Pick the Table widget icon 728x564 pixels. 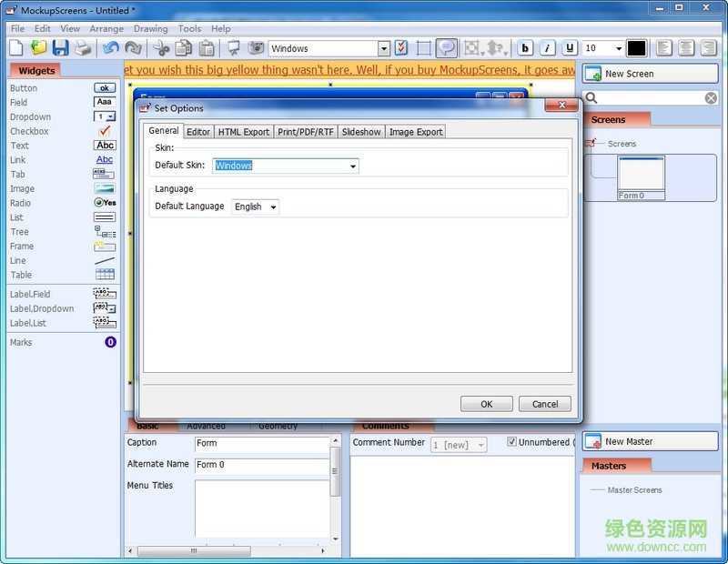(105, 275)
